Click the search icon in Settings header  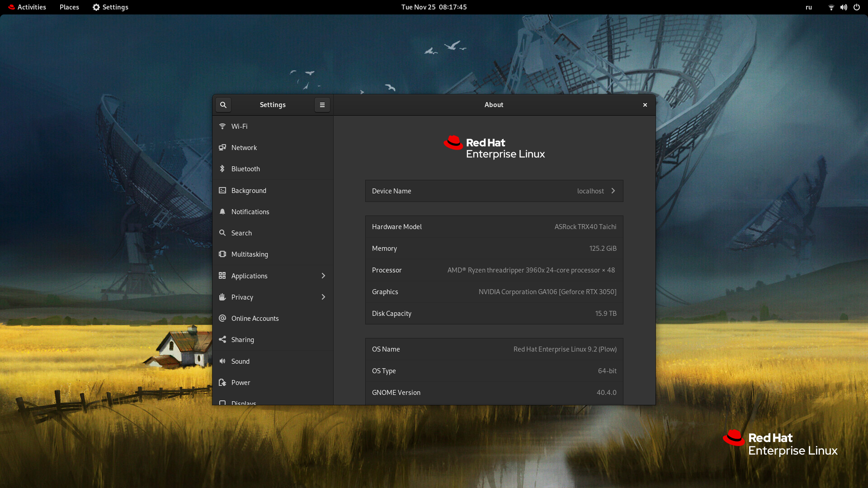(x=223, y=105)
